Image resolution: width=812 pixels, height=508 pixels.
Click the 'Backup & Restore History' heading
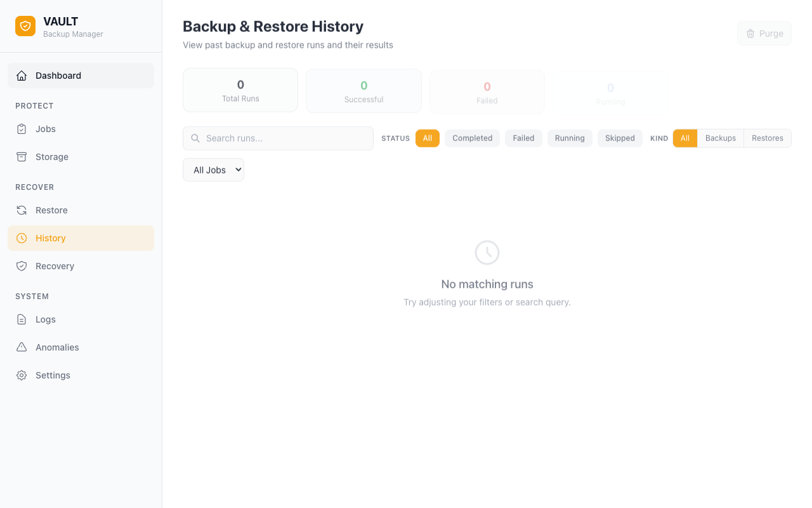(x=273, y=27)
